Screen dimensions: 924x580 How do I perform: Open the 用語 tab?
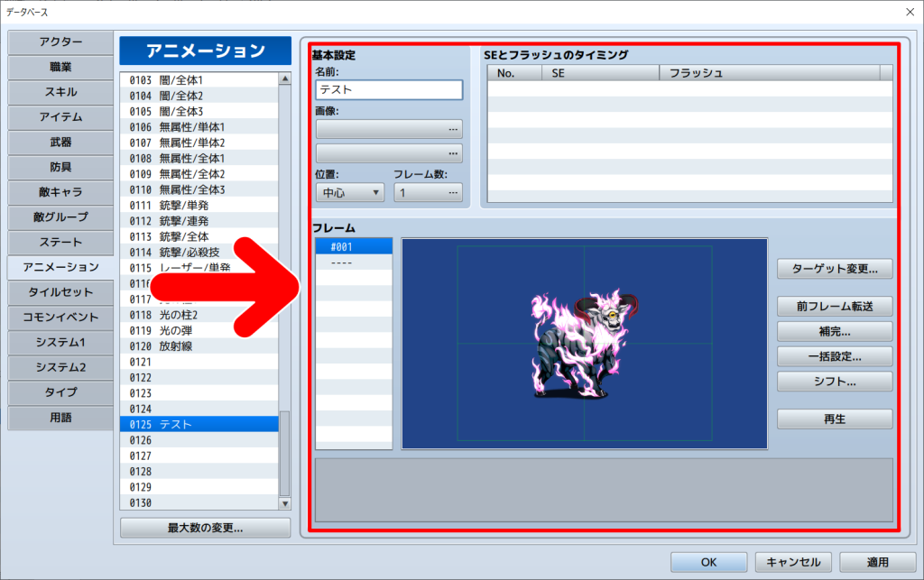(x=60, y=418)
